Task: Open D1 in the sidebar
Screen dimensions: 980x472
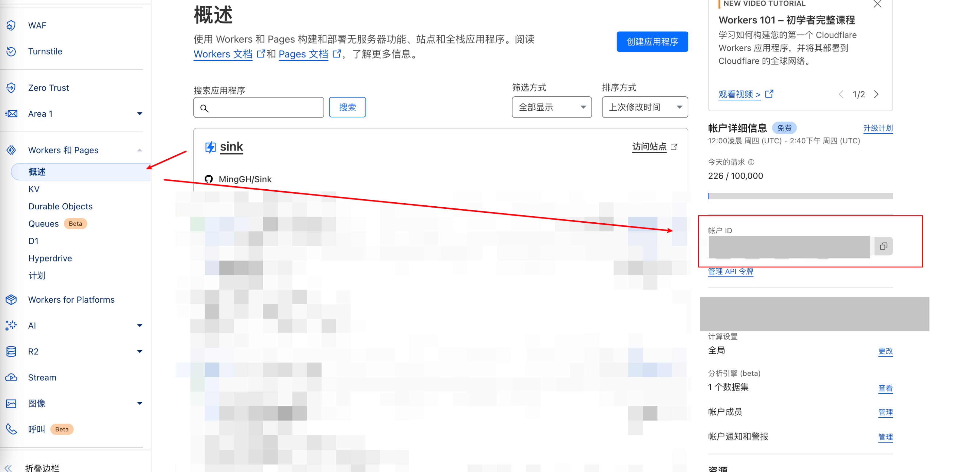Action: coord(34,241)
